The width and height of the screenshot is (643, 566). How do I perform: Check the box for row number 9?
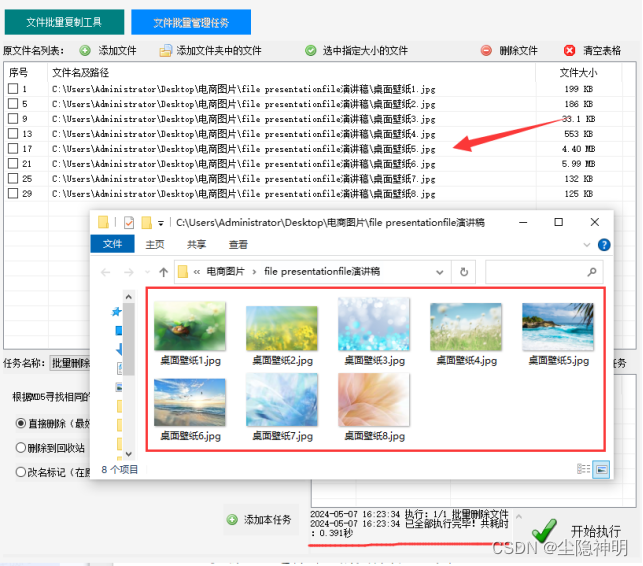coord(13,119)
